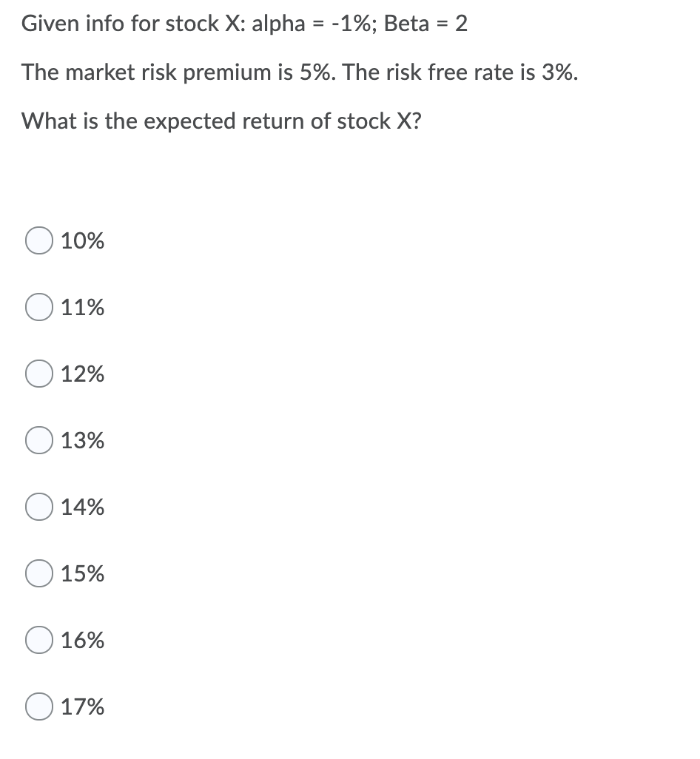This screenshot has width=700, height=759.
Task: Click the 17% label next to its circle
Action: (81, 706)
